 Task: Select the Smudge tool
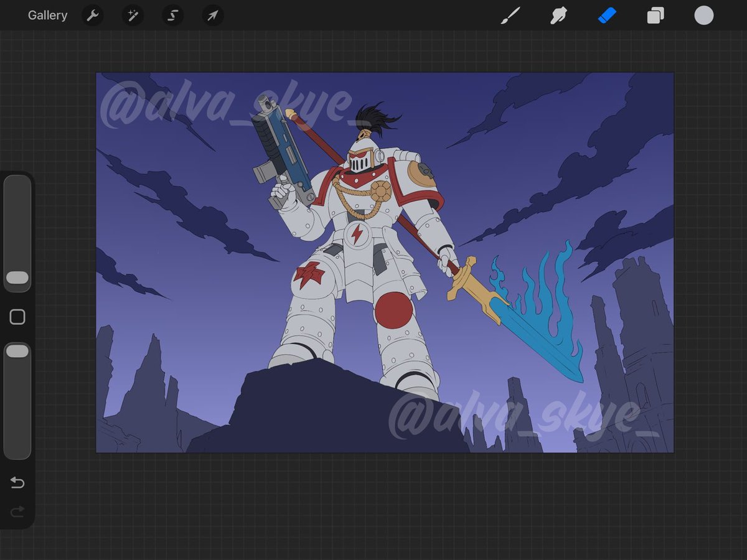coord(558,16)
